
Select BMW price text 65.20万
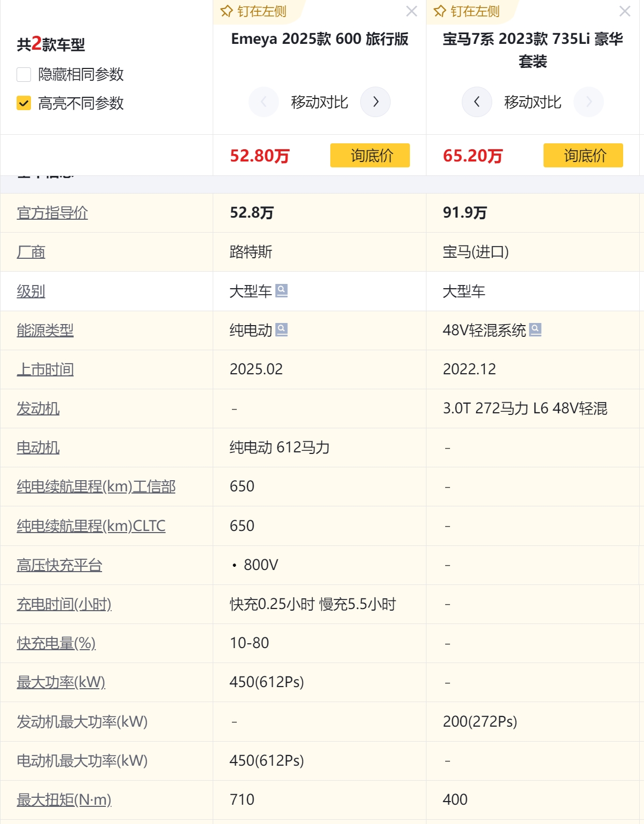click(473, 156)
